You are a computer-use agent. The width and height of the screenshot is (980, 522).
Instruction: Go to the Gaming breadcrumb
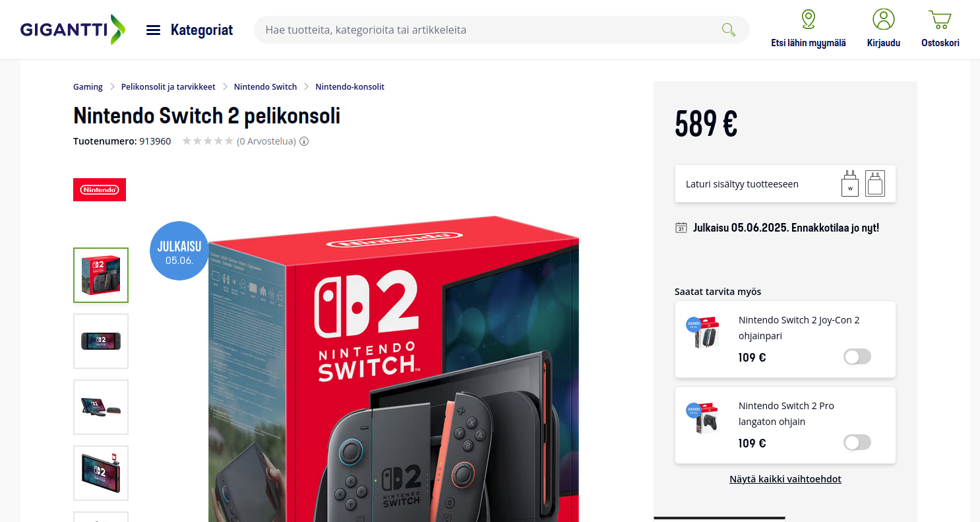click(88, 87)
